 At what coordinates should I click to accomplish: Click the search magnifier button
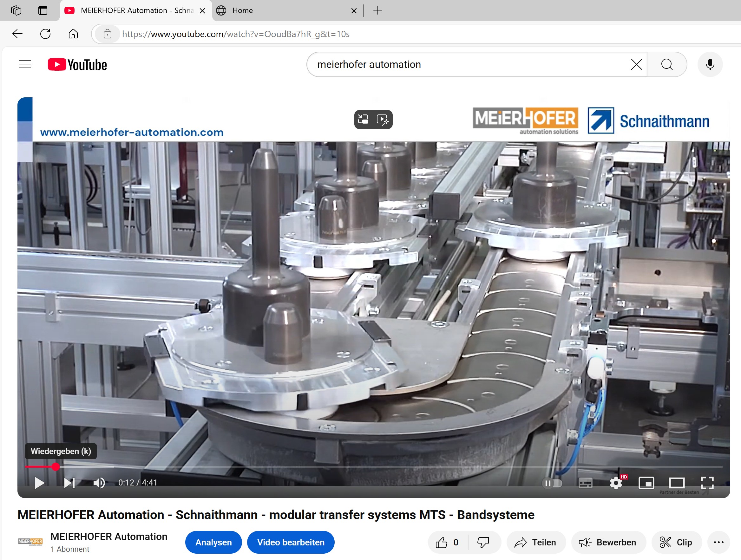tap(667, 64)
